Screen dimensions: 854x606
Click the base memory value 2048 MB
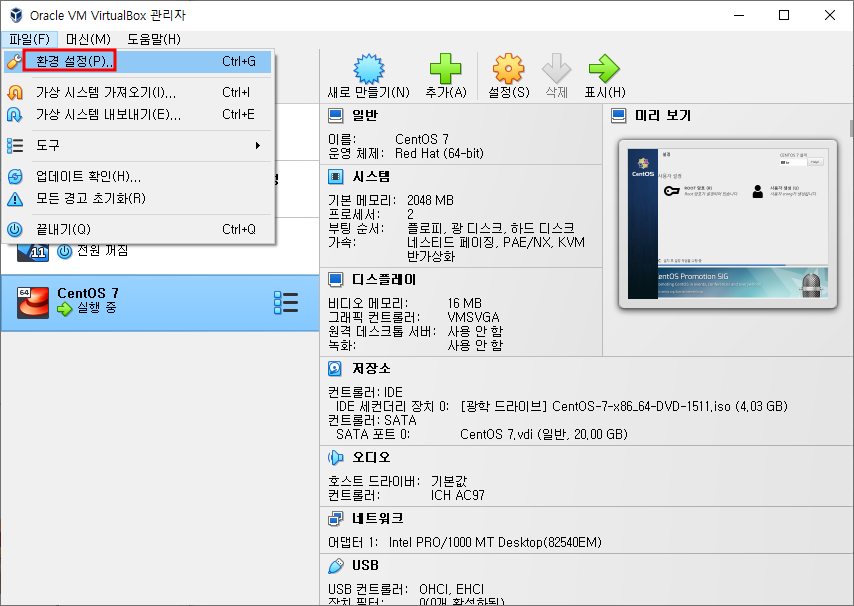[x=430, y=200]
